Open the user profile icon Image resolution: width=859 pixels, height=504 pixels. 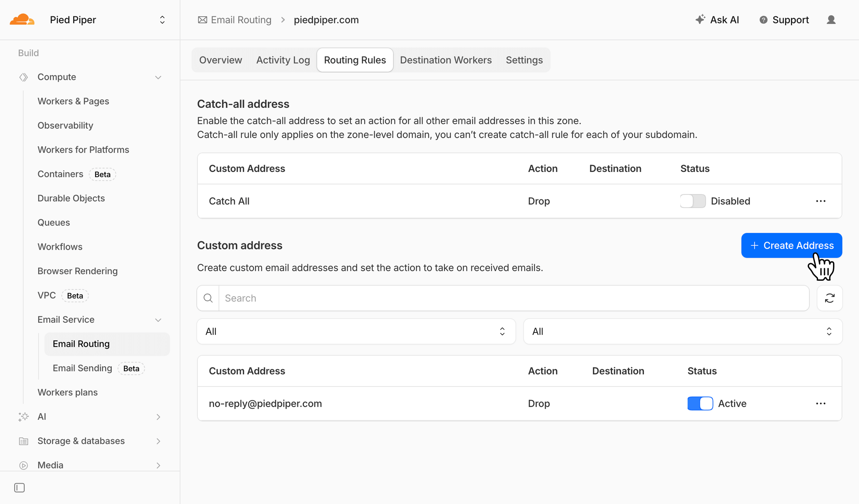point(831,20)
